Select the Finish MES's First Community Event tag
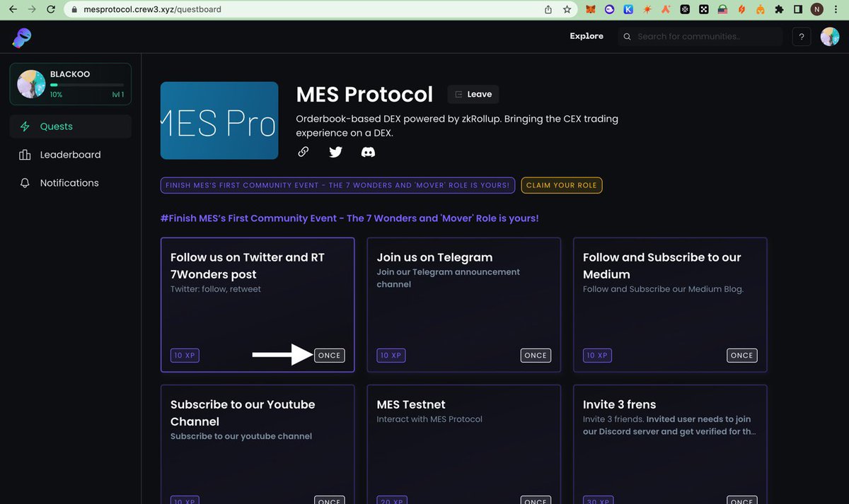 click(337, 185)
